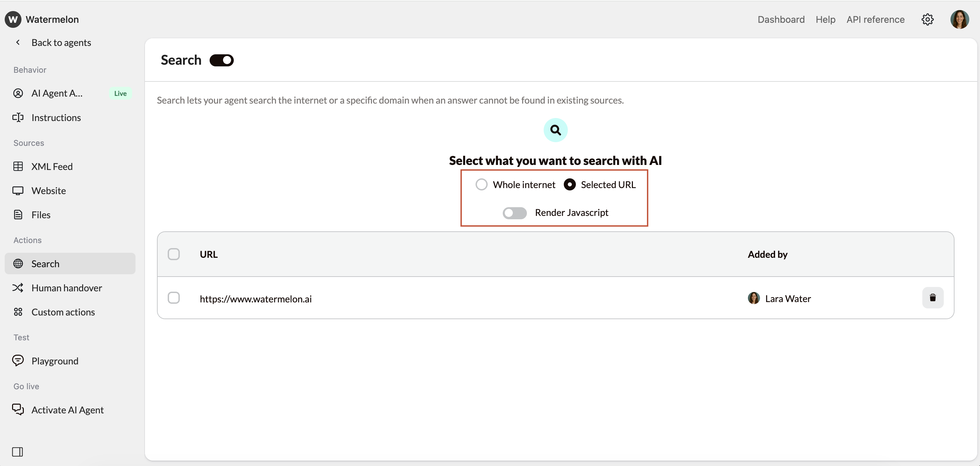Select the Selected URL option

tap(569, 184)
